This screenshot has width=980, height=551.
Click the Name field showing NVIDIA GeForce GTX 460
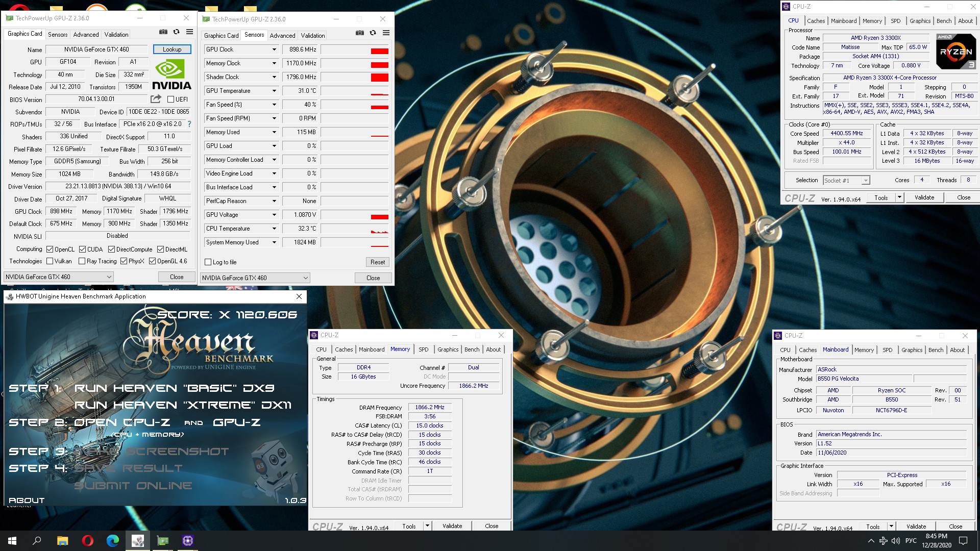[96, 49]
